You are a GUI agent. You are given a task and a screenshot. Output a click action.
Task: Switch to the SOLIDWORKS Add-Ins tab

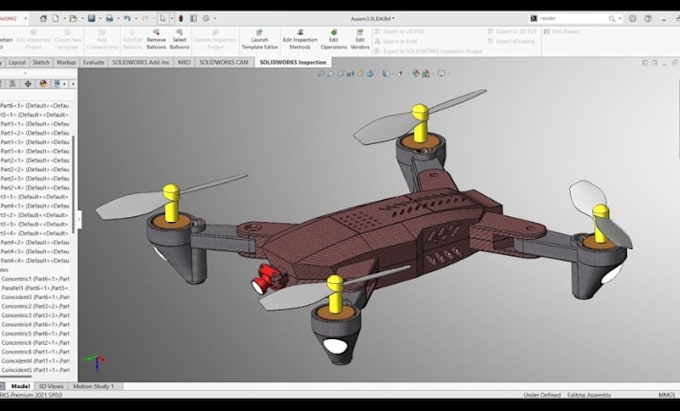(141, 62)
